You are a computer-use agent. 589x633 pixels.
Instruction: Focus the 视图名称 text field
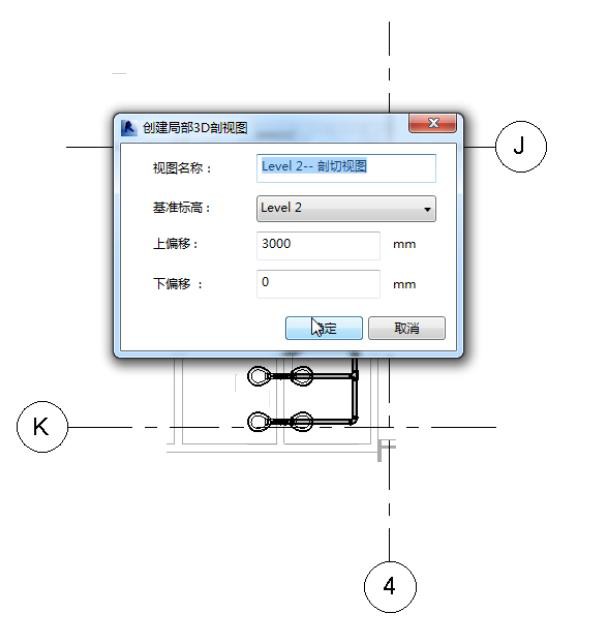346,168
